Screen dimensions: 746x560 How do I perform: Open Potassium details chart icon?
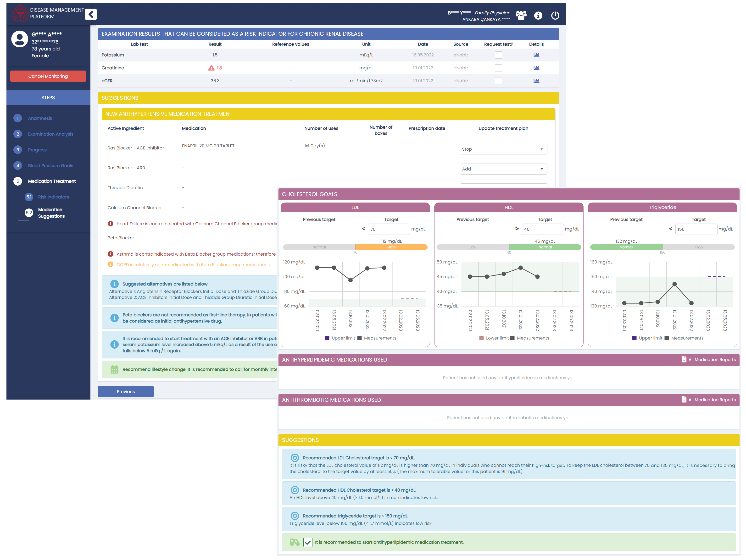pyautogui.click(x=536, y=55)
